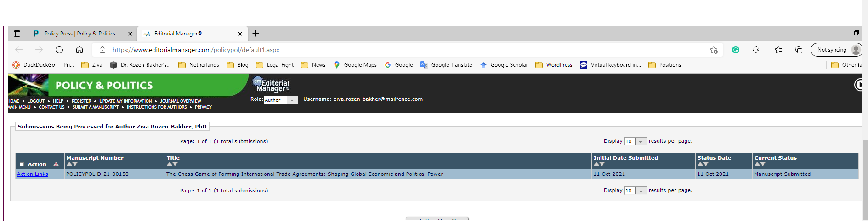Open the Ziva bookmarks folder
868x221 pixels.
click(x=92, y=65)
